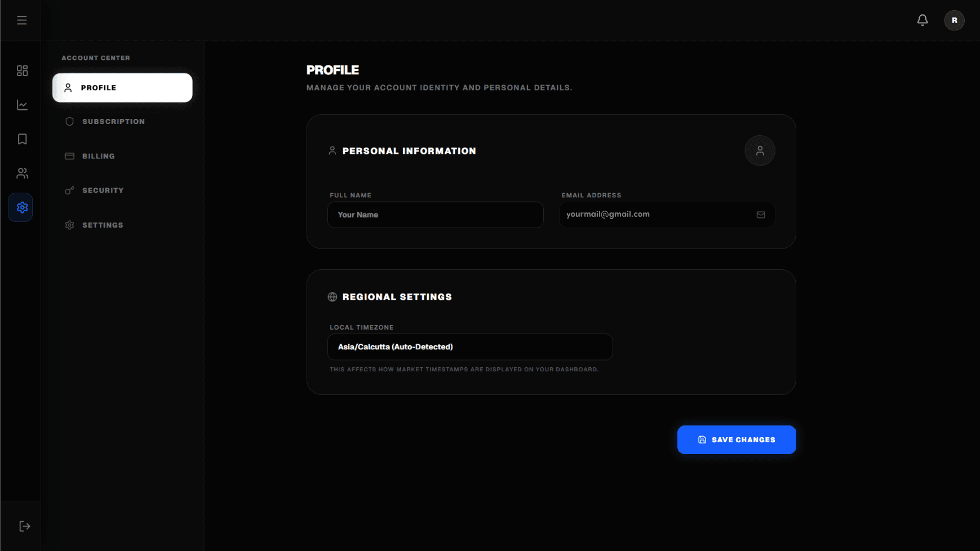Click the logout icon at sidebar bottom
This screenshot has width=980, height=551.
click(x=24, y=526)
